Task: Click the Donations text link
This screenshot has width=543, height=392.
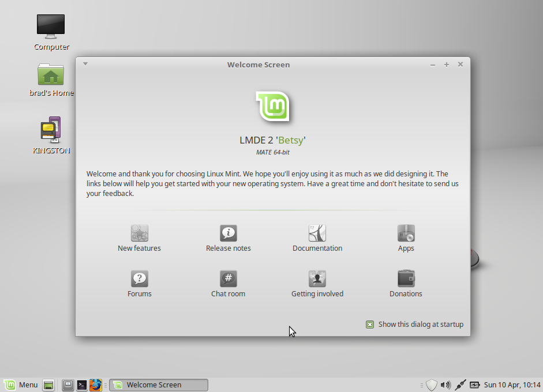Action: click(406, 294)
